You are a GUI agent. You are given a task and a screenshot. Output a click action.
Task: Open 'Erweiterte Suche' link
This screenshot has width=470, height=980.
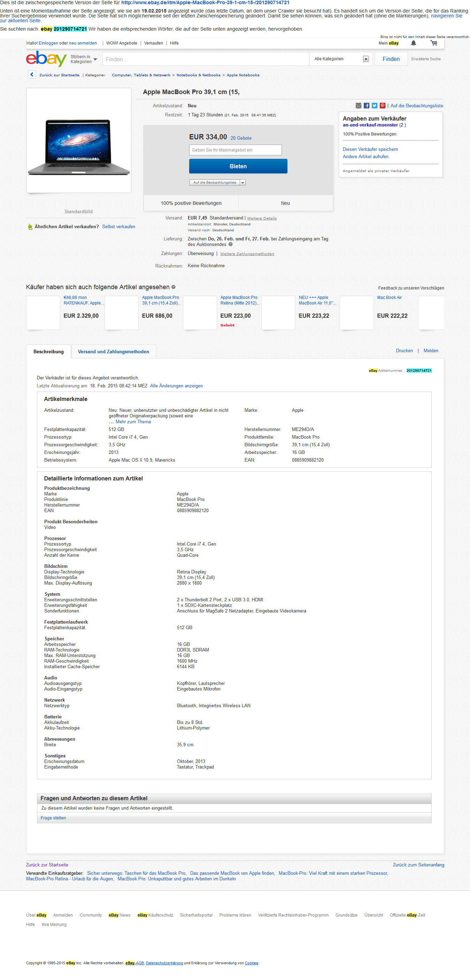click(x=425, y=59)
